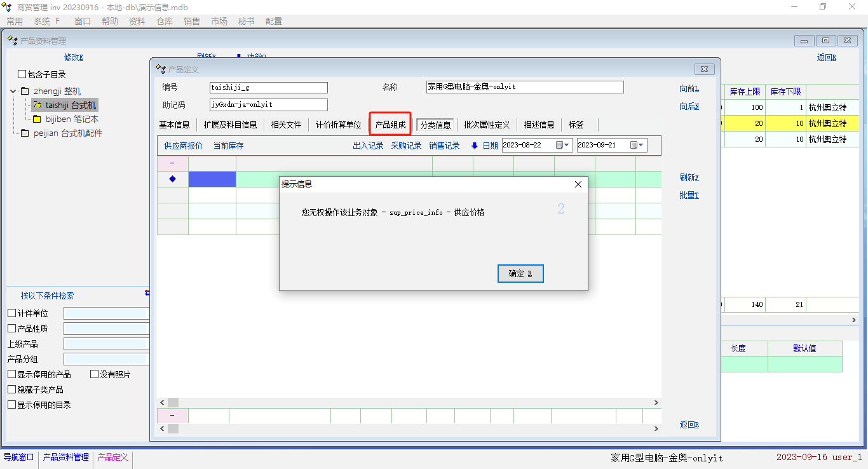Open the 仓库 menu
This screenshot has height=469, width=868.
click(164, 21)
